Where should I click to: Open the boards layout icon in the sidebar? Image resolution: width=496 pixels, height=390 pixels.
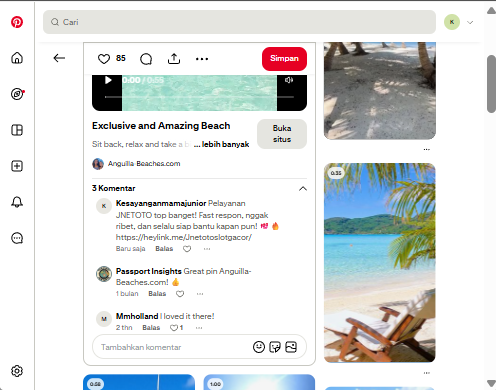[x=17, y=130]
